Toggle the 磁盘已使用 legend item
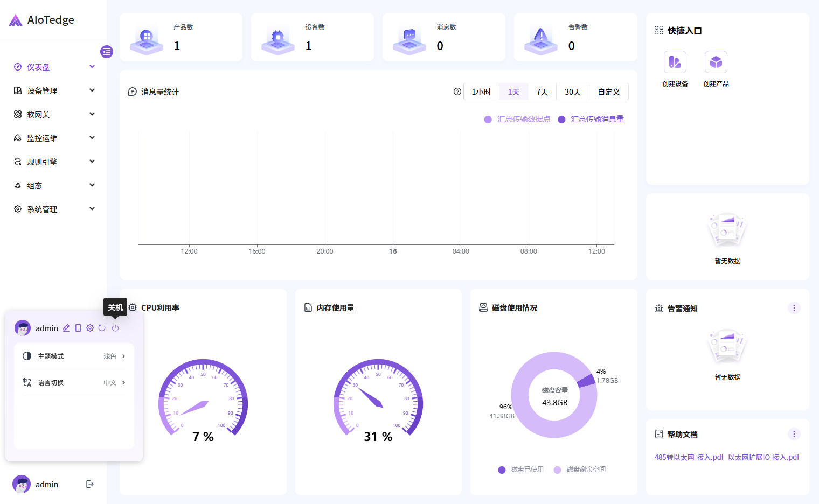This screenshot has height=504, width=819. [521, 470]
